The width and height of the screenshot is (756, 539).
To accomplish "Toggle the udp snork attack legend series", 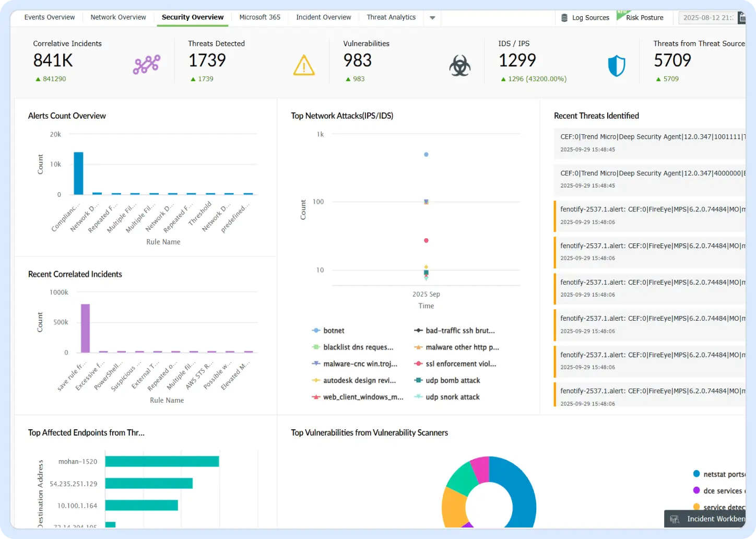I will [447, 397].
